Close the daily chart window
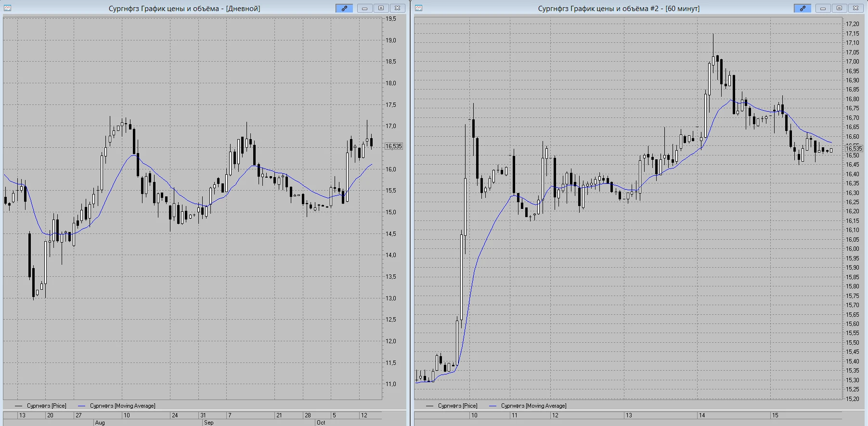868x426 pixels. (397, 8)
